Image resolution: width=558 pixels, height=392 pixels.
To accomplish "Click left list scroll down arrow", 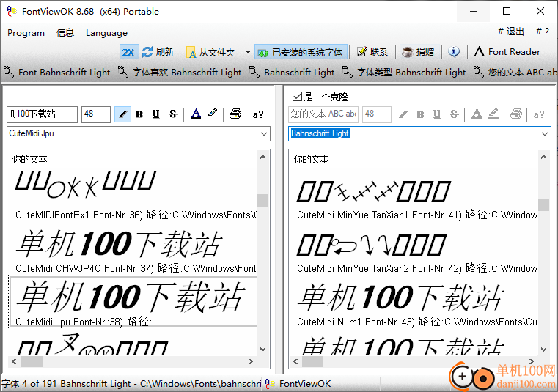I will pos(263,350).
